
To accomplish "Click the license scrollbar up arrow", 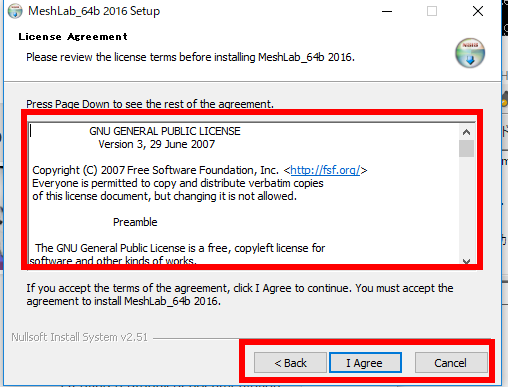I will click(466, 132).
